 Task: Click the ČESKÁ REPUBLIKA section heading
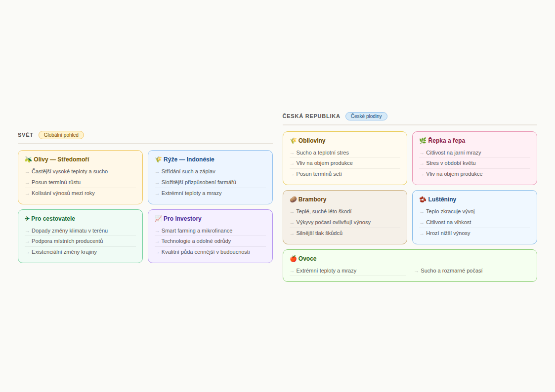[x=311, y=116]
